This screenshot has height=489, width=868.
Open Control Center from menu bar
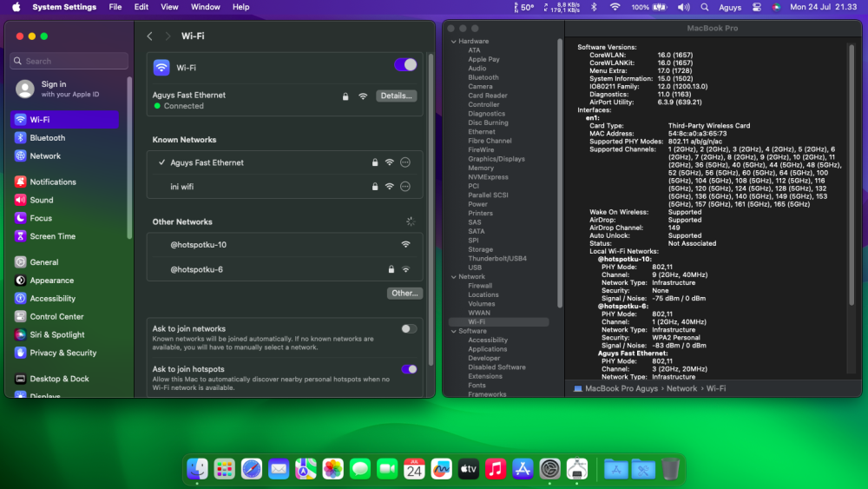757,7
